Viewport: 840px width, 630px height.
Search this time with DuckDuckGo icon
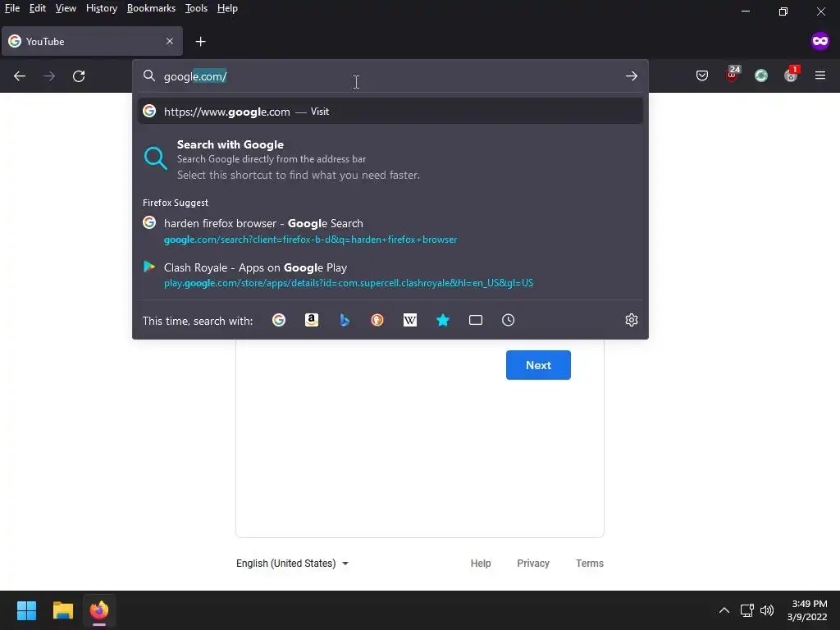(x=377, y=320)
